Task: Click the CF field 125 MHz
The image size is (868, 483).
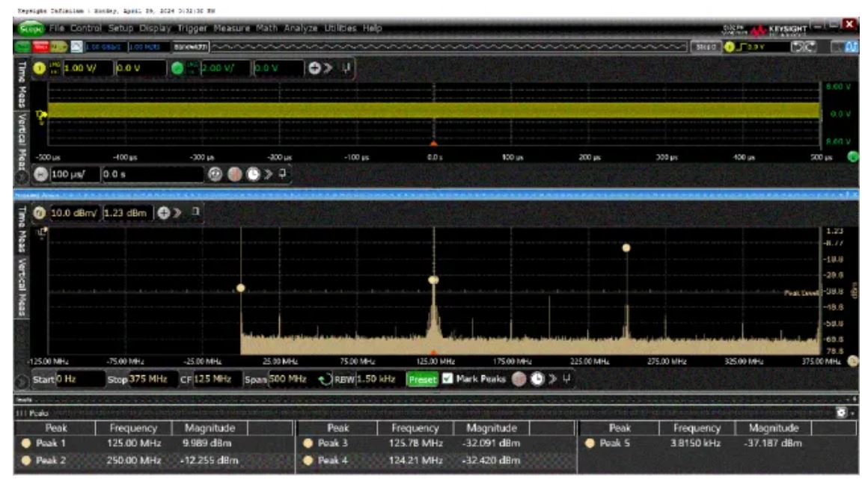Action: click(217, 379)
